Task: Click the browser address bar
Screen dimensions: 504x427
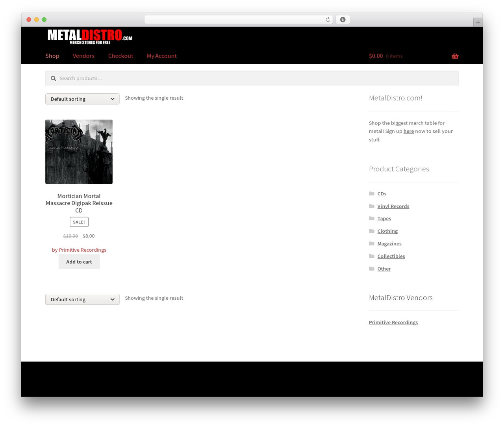Action: pyautogui.click(x=239, y=20)
